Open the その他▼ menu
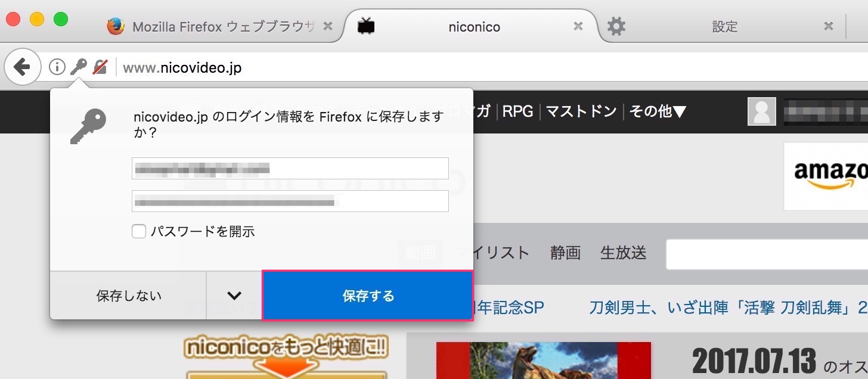Screen dimensions: 868x379 point(658,111)
